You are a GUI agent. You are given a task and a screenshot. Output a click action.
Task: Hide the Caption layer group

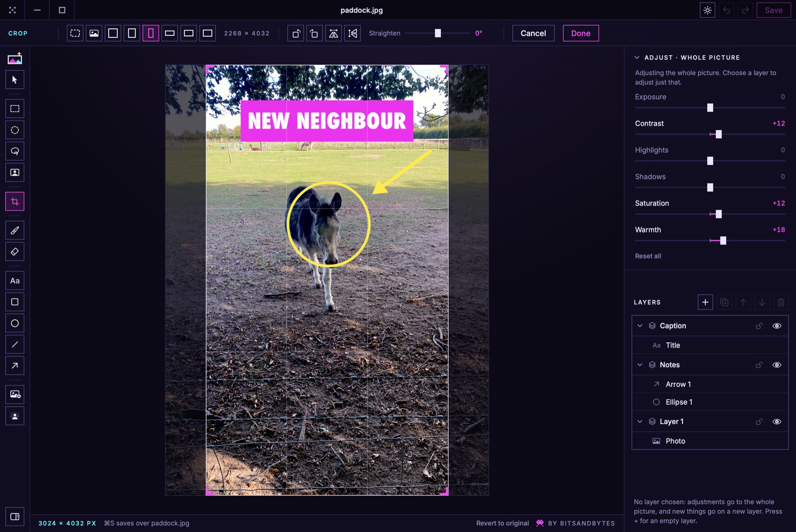coord(776,326)
